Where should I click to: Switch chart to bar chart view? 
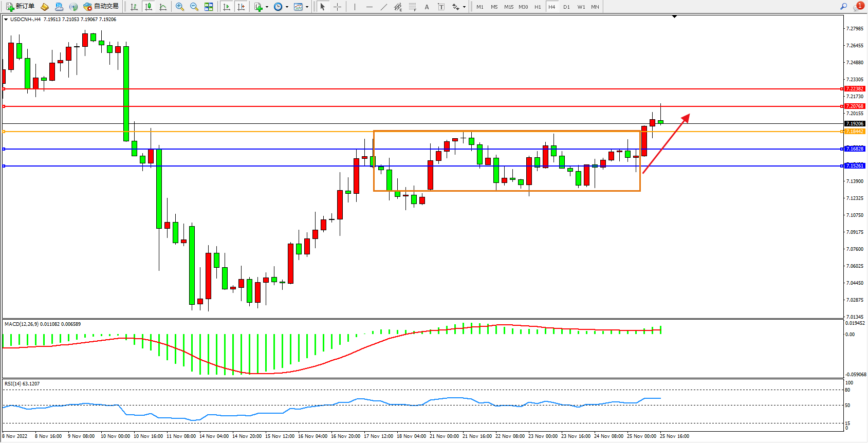tap(134, 7)
